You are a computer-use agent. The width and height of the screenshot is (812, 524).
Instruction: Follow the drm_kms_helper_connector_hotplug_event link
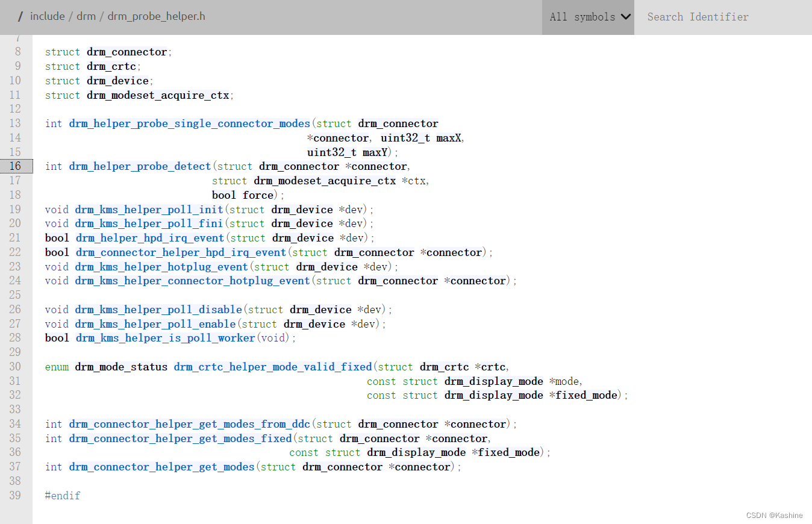point(192,281)
